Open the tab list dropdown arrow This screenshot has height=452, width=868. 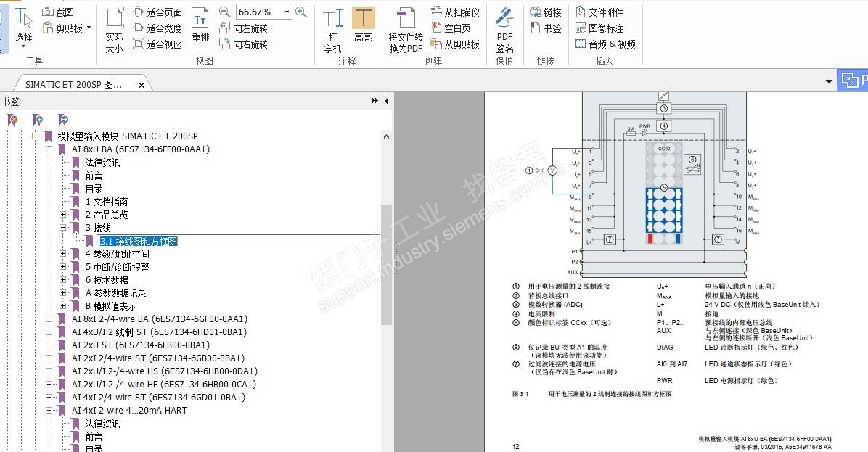829,81
